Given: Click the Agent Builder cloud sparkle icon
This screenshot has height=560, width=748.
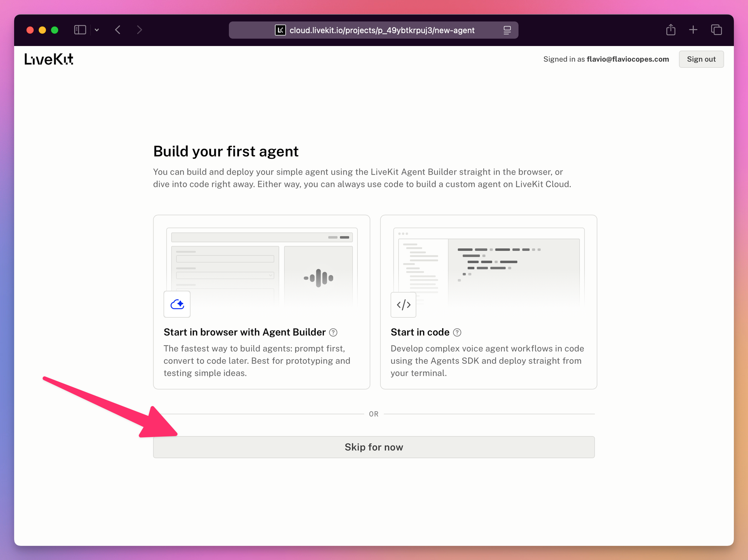Looking at the screenshot, I should coord(177,304).
